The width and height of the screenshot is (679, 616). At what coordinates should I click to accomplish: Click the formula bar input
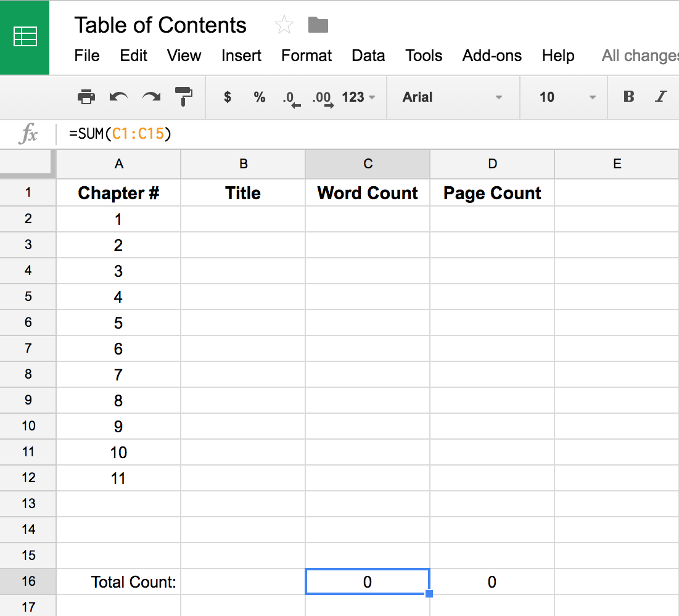coord(370,134)
